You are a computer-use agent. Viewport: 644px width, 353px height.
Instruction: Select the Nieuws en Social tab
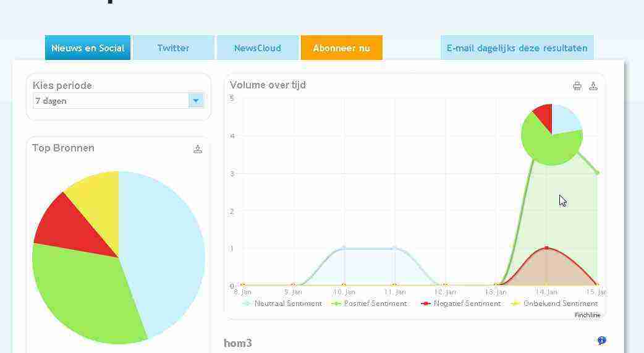[88, 48]
